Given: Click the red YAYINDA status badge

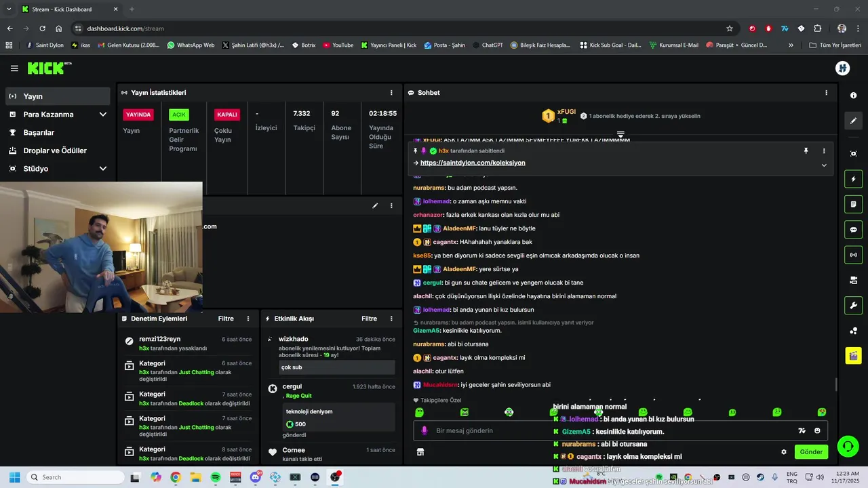Looking at the screenshot, I should click(138, 115).
